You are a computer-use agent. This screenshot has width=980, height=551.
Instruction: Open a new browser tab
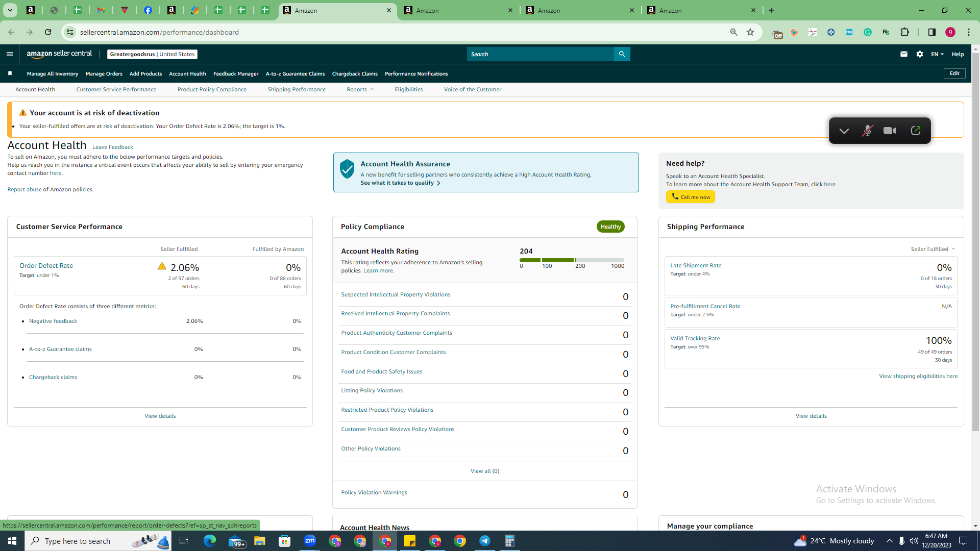pos(772,10)
